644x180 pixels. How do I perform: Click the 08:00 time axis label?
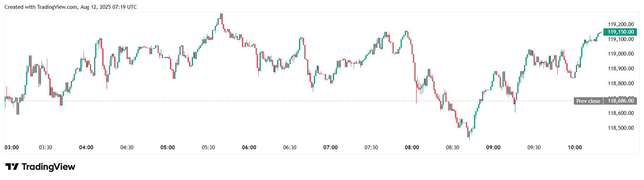pos(412,147)
